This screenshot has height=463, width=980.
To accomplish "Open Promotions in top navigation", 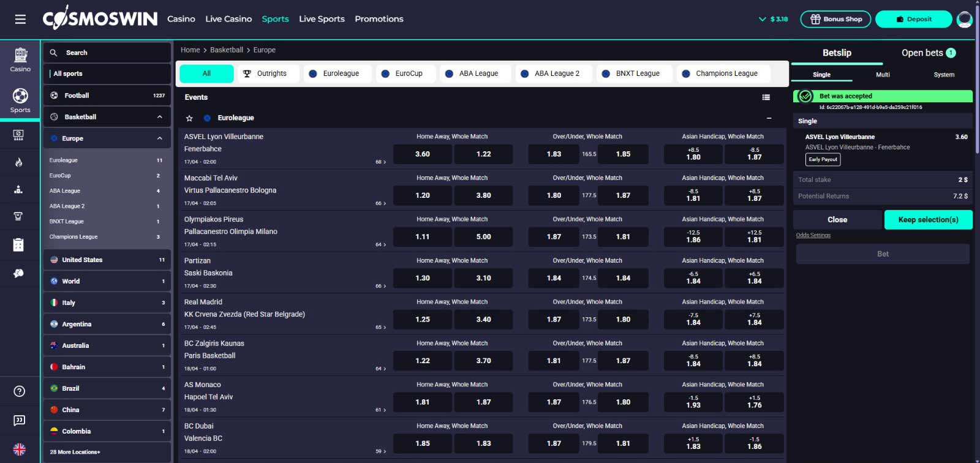I will (x=379, y=19).
